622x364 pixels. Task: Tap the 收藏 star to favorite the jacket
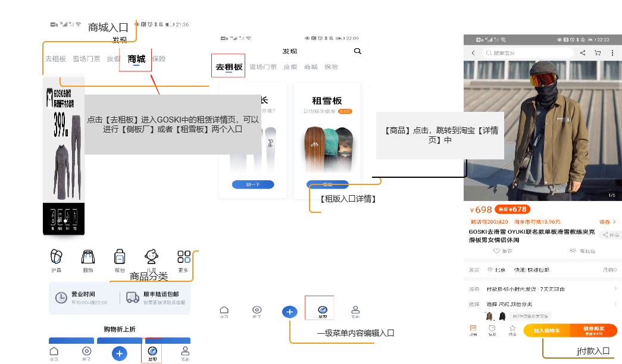[x=513, y=327]
